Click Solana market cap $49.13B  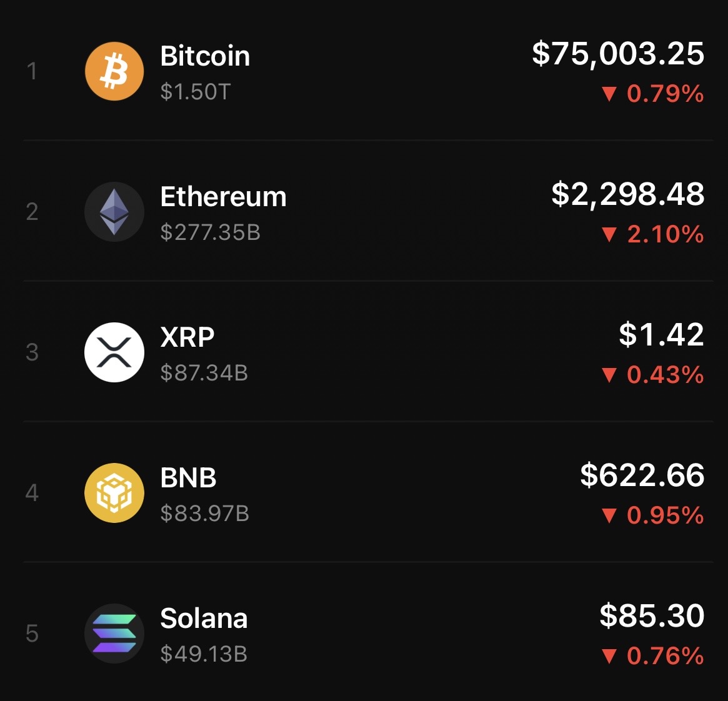pyautogui.click(x=204, y=654)
